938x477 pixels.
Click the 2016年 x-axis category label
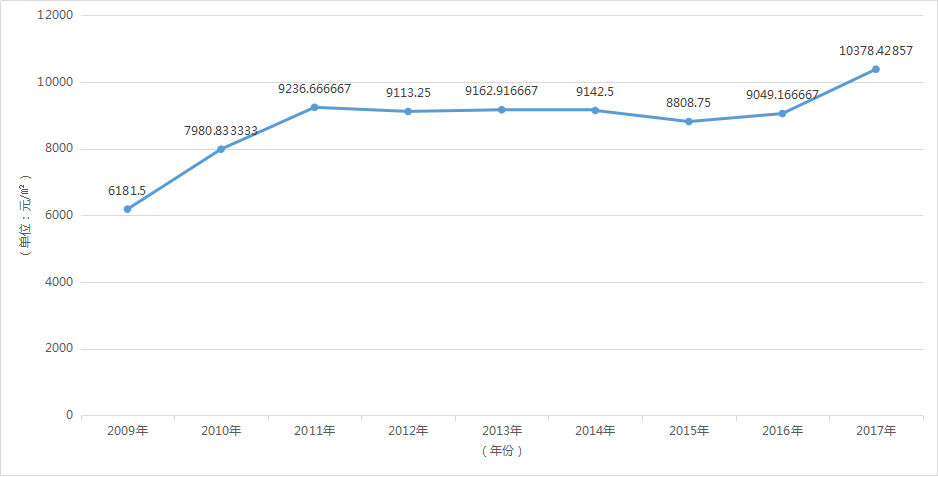click(x=782, y=431)
